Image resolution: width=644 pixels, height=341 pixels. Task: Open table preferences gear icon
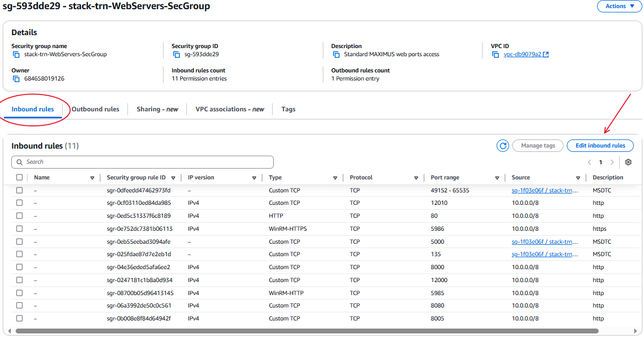pyautogui.click(x=628, y=162)
